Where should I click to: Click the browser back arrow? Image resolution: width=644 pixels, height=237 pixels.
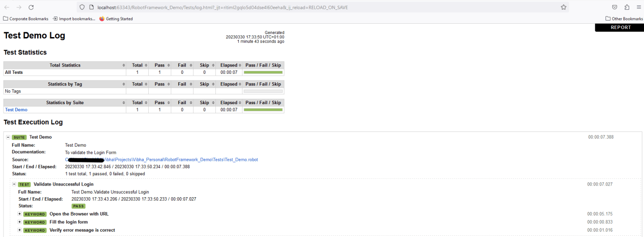coord(7,7)
